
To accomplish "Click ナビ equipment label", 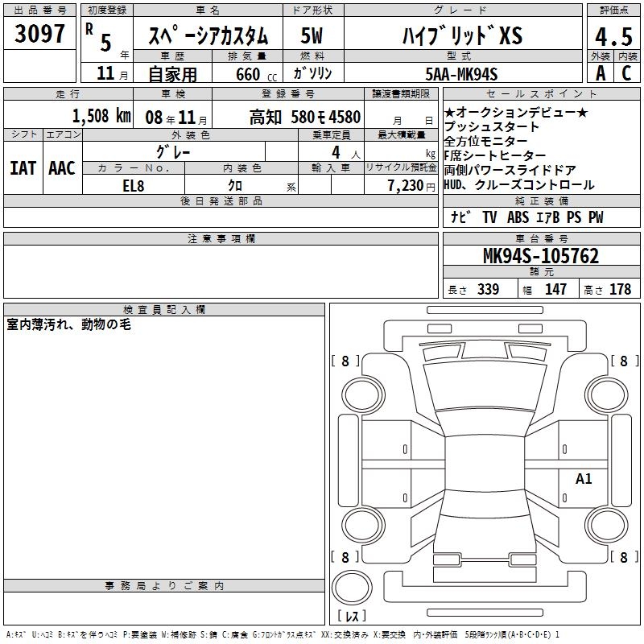I will pos(460,217).
